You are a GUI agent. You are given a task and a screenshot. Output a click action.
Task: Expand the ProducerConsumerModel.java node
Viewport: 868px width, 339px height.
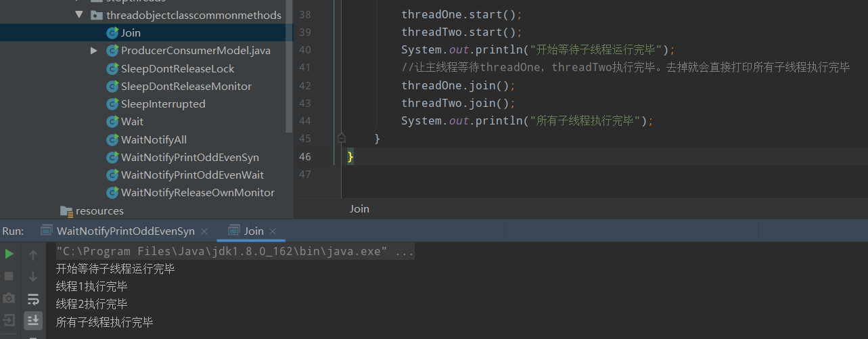coord(94,50)
